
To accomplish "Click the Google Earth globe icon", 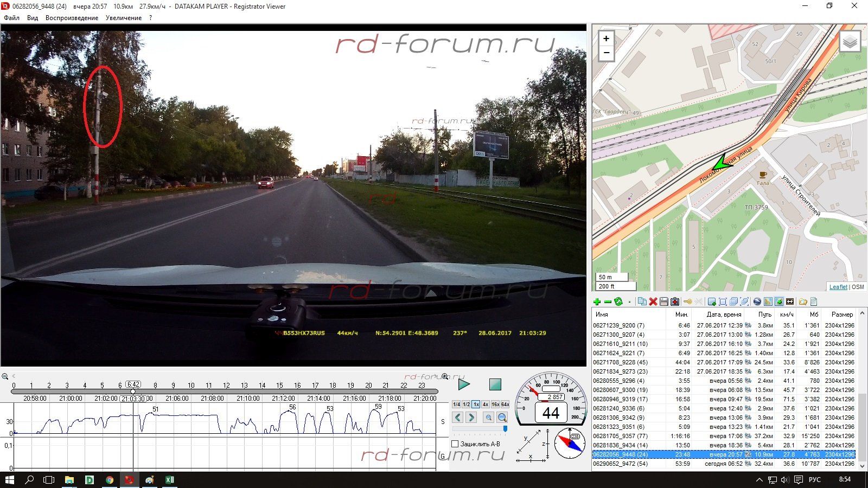I will (x=757, y=302).
